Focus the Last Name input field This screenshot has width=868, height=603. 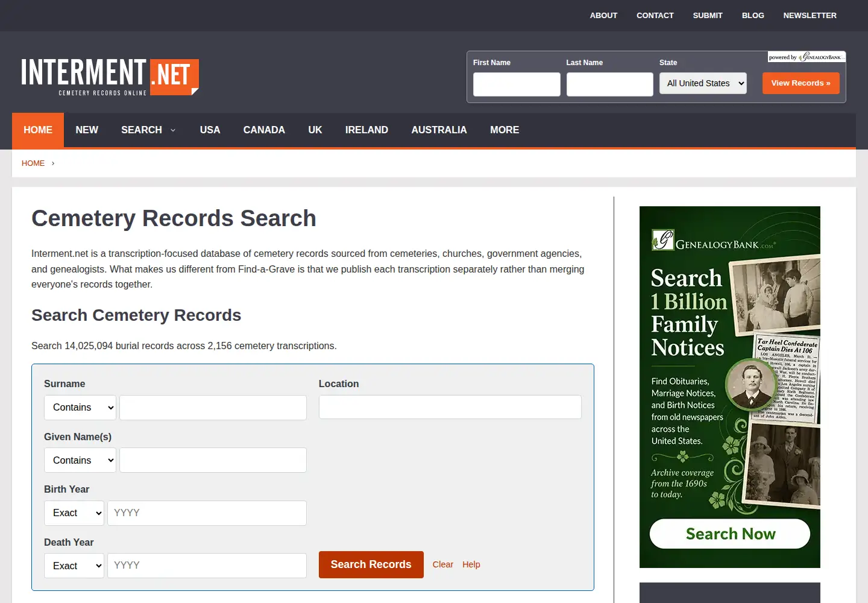pos(609,84)
